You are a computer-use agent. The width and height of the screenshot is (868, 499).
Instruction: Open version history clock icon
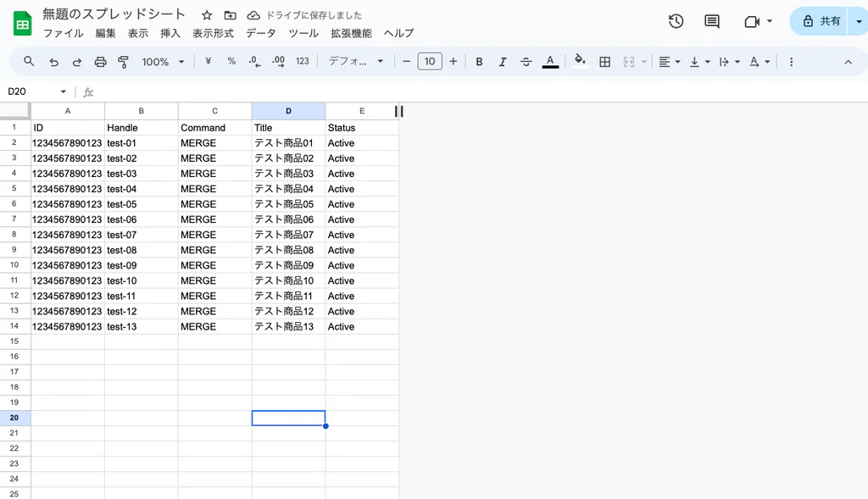pyautogui.click(x=676, y=21)
